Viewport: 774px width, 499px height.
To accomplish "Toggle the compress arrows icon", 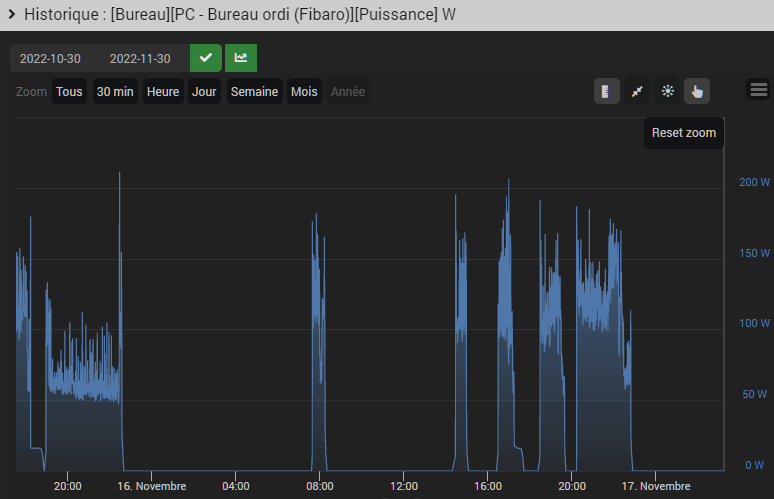I will pyautogui.click(x=637, y=91).
